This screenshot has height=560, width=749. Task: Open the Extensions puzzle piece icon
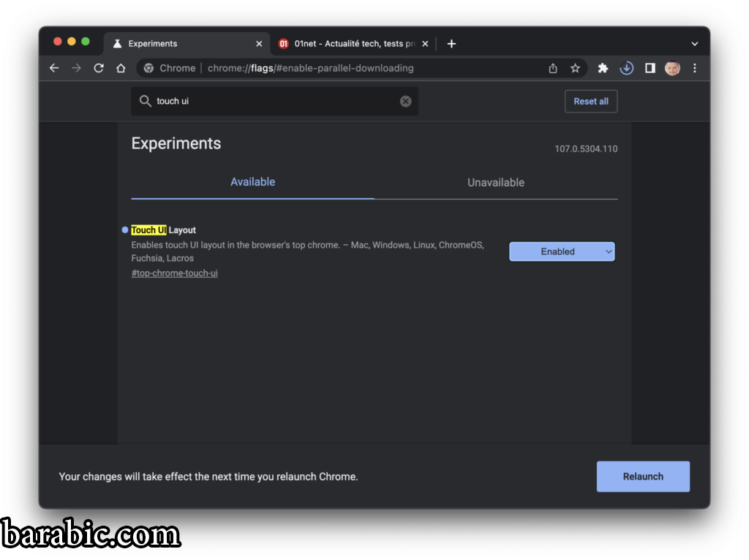[x=603, y=68]
